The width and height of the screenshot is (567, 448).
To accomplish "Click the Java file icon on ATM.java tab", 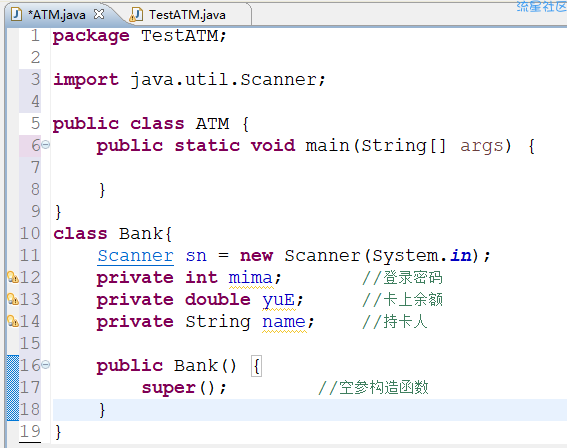I will pyautogui.click(x=16, y=14).
